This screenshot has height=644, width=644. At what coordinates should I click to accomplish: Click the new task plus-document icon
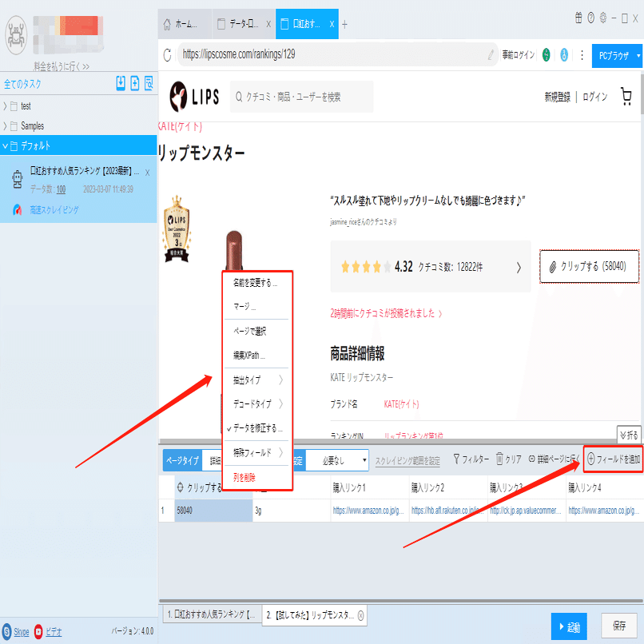[135, 83]
